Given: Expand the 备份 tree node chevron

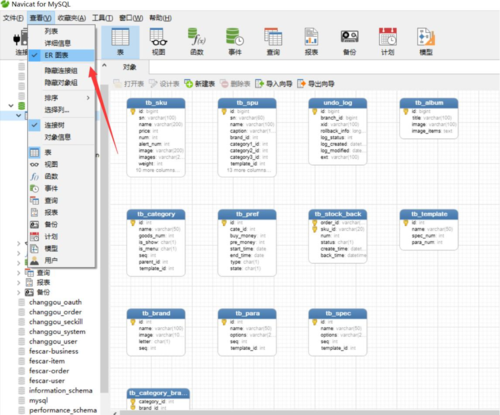Looking at the screenshot, I should (x=19, y=292).
